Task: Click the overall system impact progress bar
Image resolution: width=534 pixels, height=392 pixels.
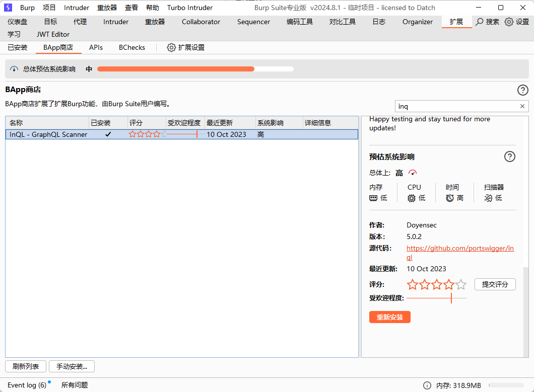Action: [x=195, y=69]
